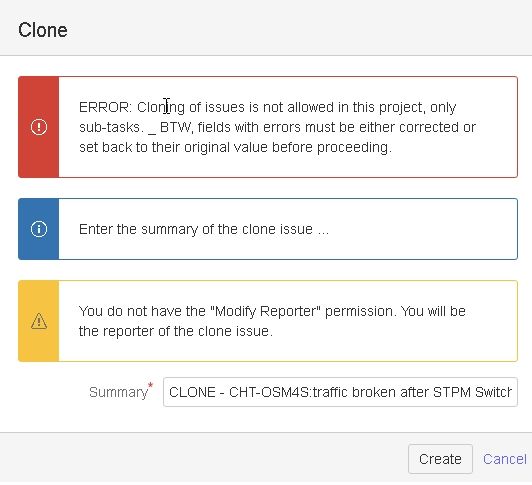Click the Create button
This screenshot has height=485, width=532.
coord(440,459)
